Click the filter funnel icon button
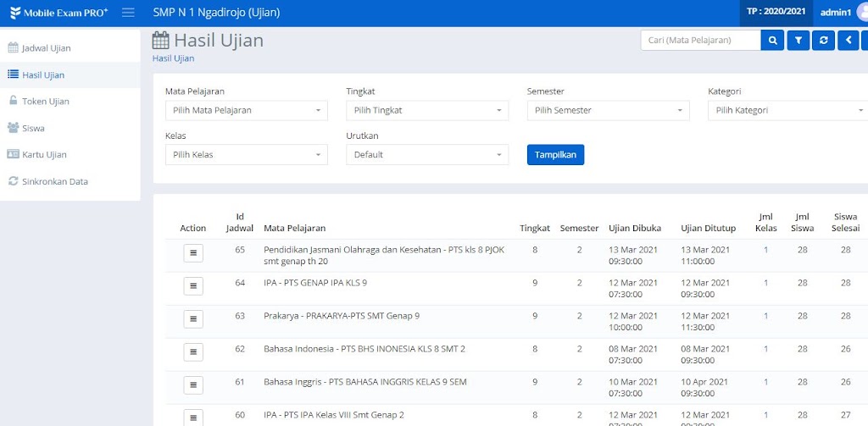Screen dimensions: 868x426 pyautogui.click(x=798, y=41)
